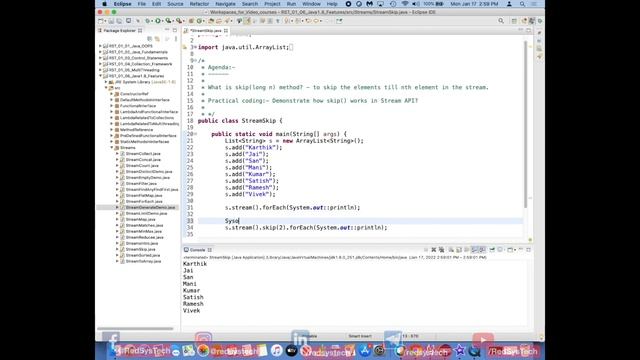Expand the RST_01_04_Collection_Framework project arrow
Screen dimensions: 640x360
coord(100,64)
